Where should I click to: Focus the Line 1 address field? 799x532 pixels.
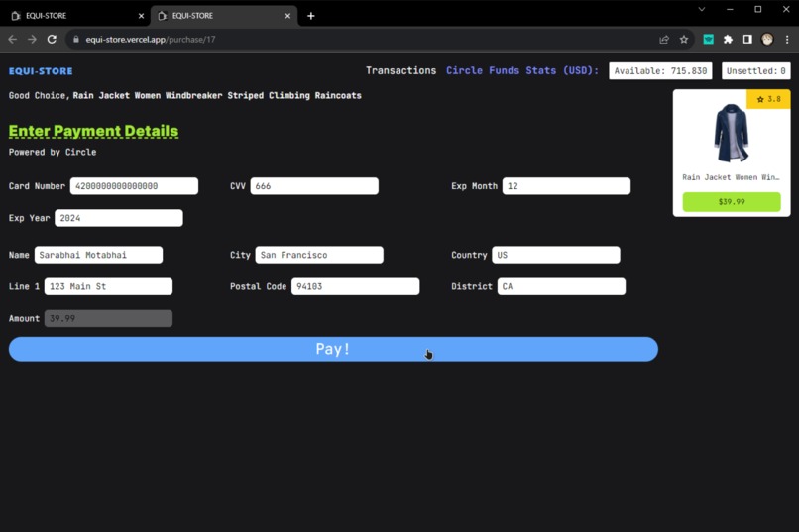pos(108,286)
